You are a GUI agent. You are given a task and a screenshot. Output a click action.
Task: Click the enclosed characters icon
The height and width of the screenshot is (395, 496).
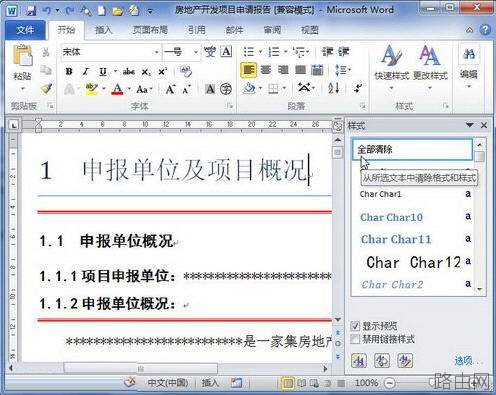pyautogui.click(x=226, y=89)
